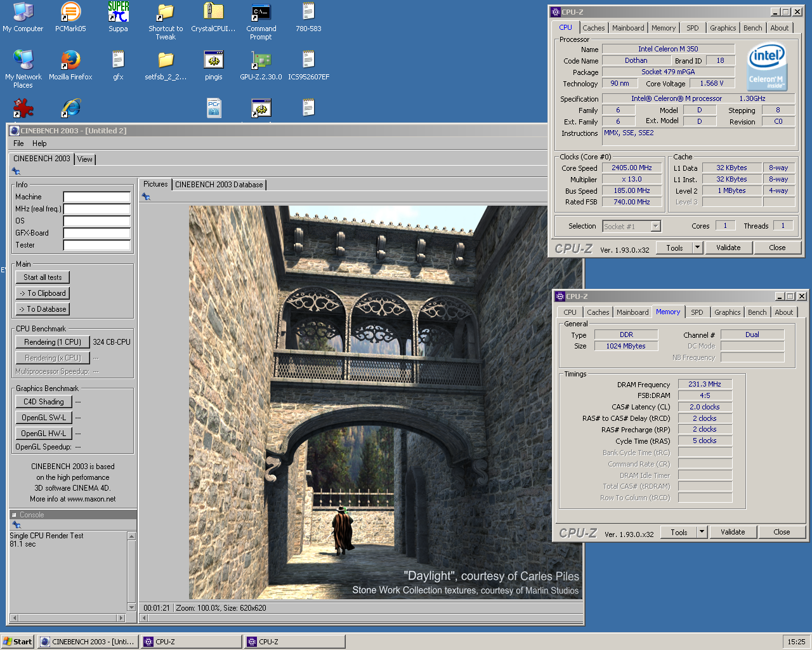Open the Windows Start menu
The image size is (812, 650).
tap(18, 642)
